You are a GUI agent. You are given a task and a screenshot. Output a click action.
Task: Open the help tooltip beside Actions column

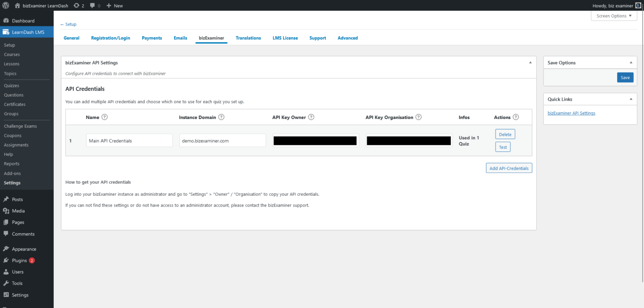click(515, 117)
